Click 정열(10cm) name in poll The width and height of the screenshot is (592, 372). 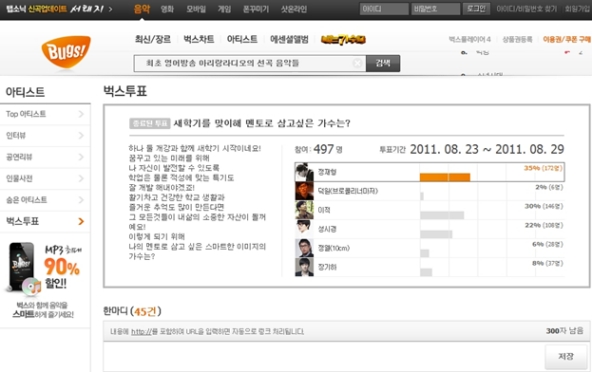(x=334, y=248)
